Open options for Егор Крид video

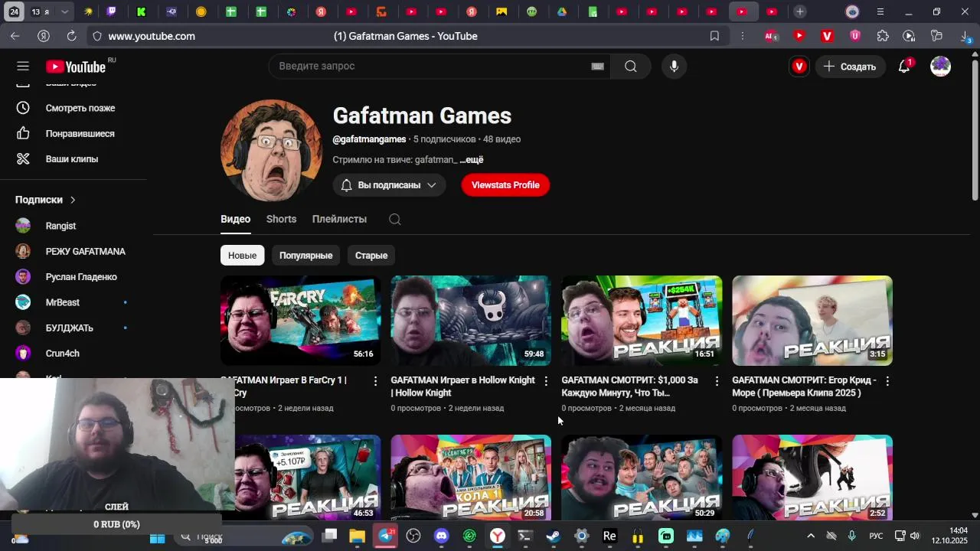[887, 381]
